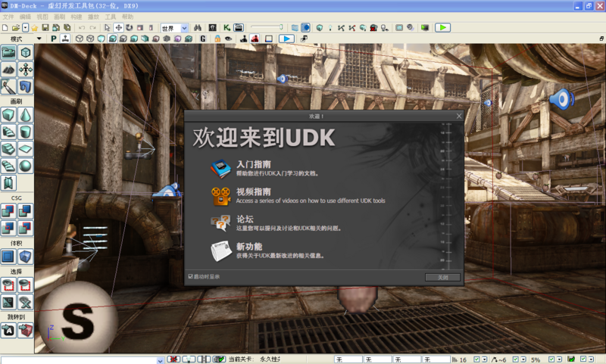Image resolution: width=606 pixels, height=364 pixels.
Task: Click the red build-all icon
Action: (x=373, y=28)
